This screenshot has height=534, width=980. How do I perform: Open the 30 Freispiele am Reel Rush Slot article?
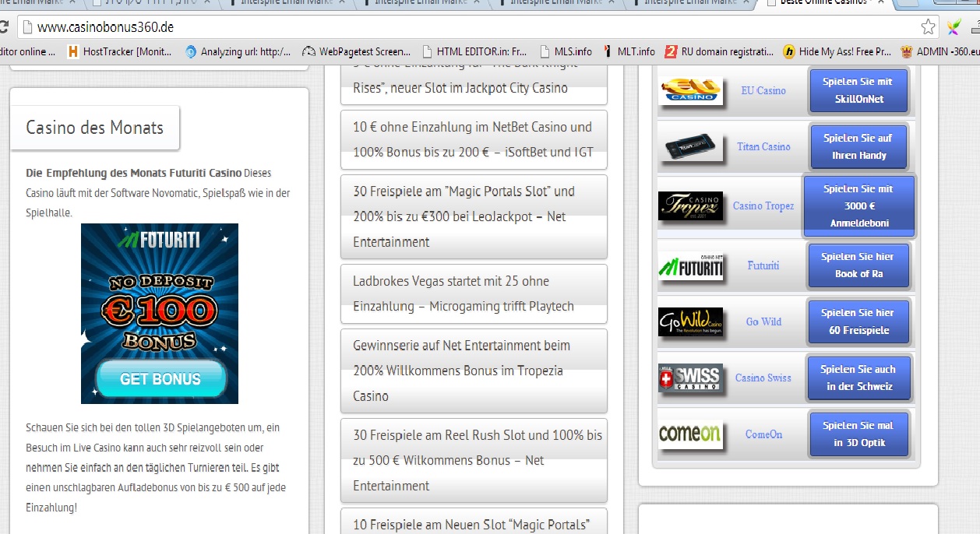click(474, 460)
